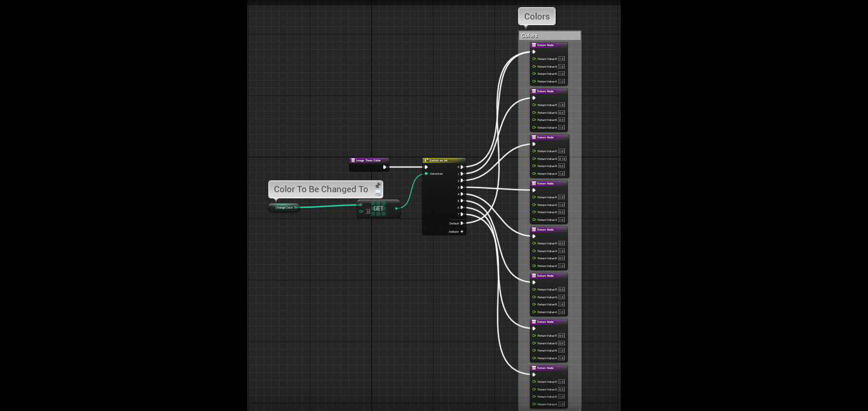Select the Image Three Color node header
The height and width of the screenshot is (411, 868).
click(369, 160)
